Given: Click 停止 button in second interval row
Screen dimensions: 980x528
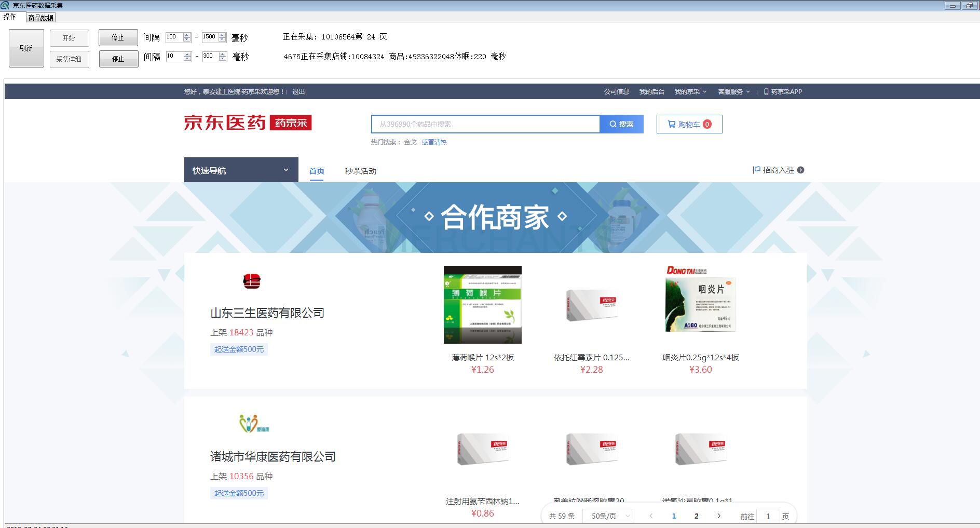Looking at the screenshot, I should tap(118, 59).
